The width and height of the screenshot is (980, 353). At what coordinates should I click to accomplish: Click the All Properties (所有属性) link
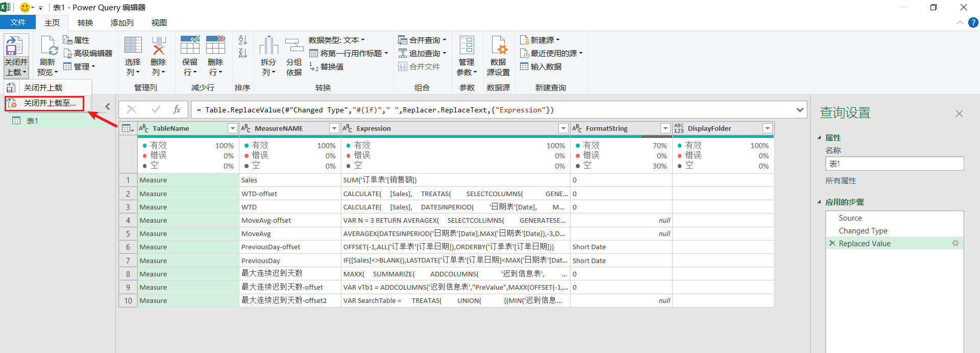[x=841, y=181]
